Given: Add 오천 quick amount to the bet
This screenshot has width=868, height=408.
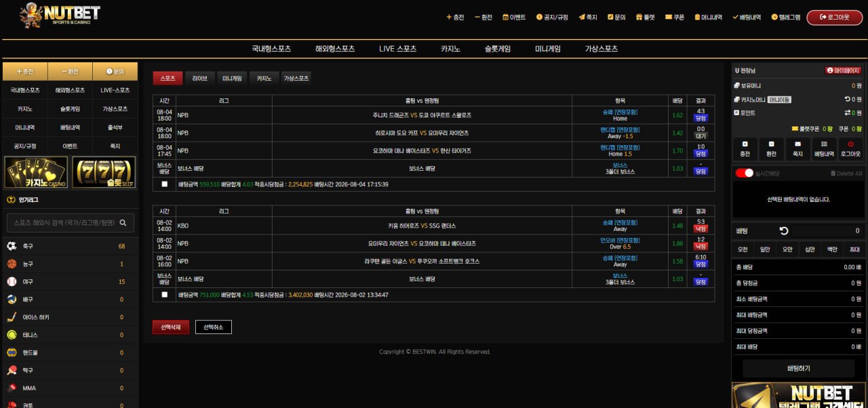Looking at the screenshot, I should 743,249.
